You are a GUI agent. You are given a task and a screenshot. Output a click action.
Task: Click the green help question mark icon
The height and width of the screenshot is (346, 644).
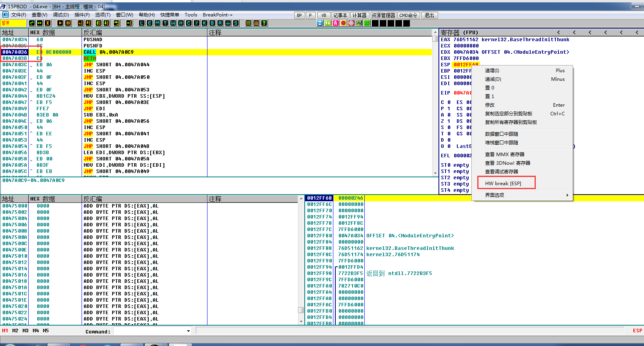(x=264, y=23)
